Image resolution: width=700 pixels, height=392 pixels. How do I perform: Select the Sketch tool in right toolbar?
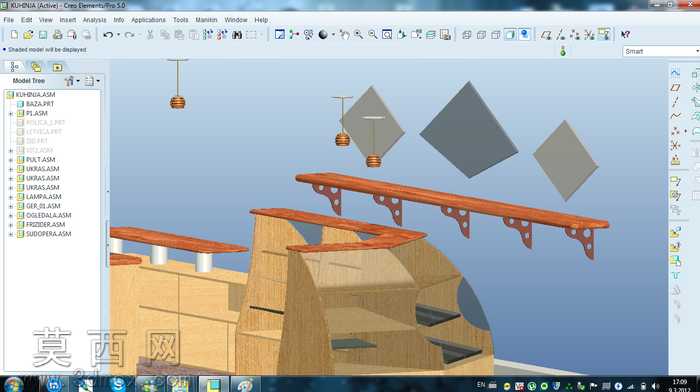(675, 73)
